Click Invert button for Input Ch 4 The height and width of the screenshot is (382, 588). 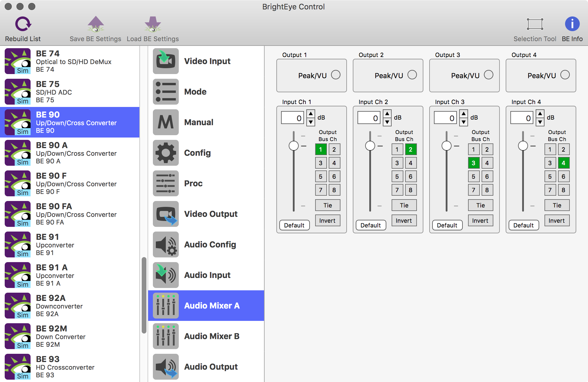point(557,220)
